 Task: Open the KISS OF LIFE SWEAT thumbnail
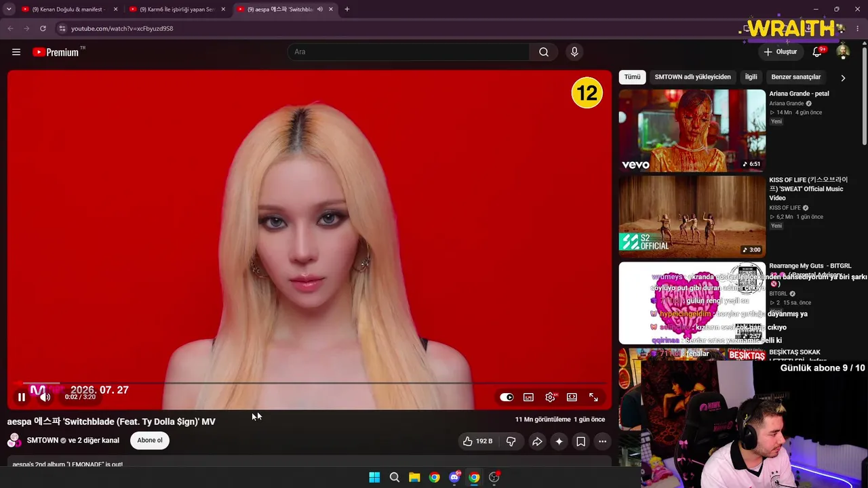pyautogui.click(x=692, y=216)
